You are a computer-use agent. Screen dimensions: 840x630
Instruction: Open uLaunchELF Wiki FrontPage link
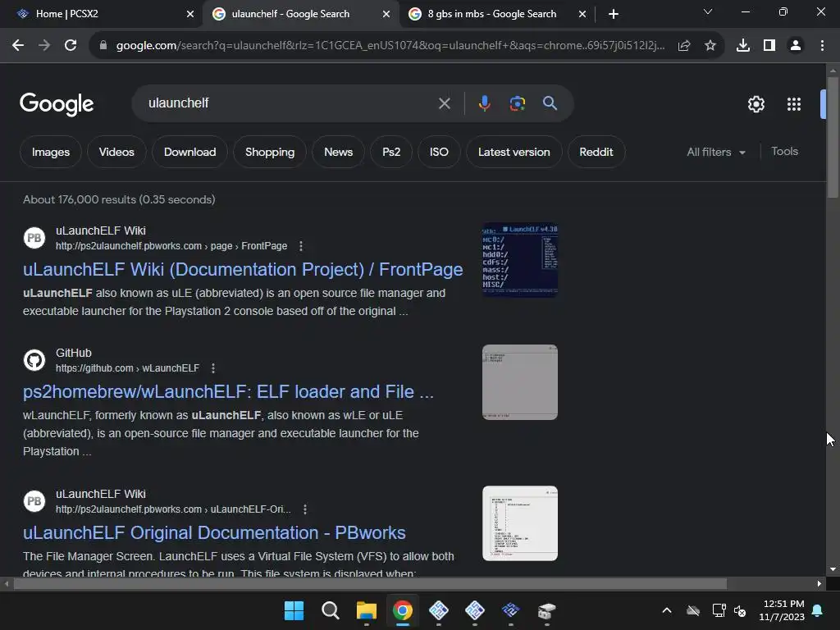point(243,269)
